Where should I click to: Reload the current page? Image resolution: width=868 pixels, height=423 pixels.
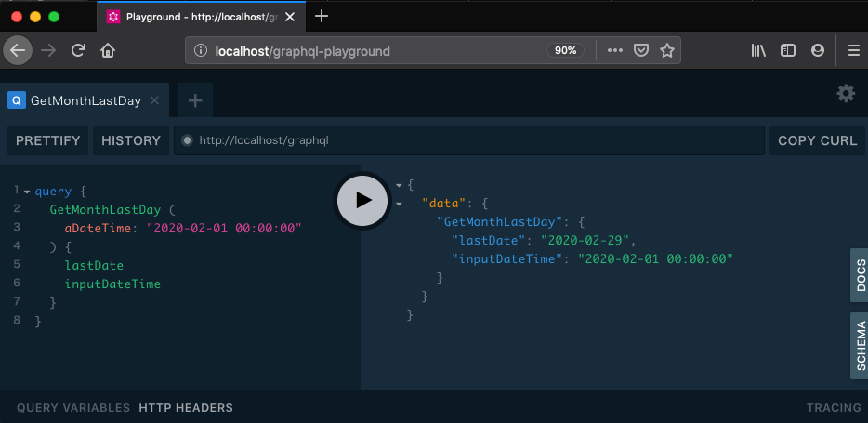tap(78, 50)
